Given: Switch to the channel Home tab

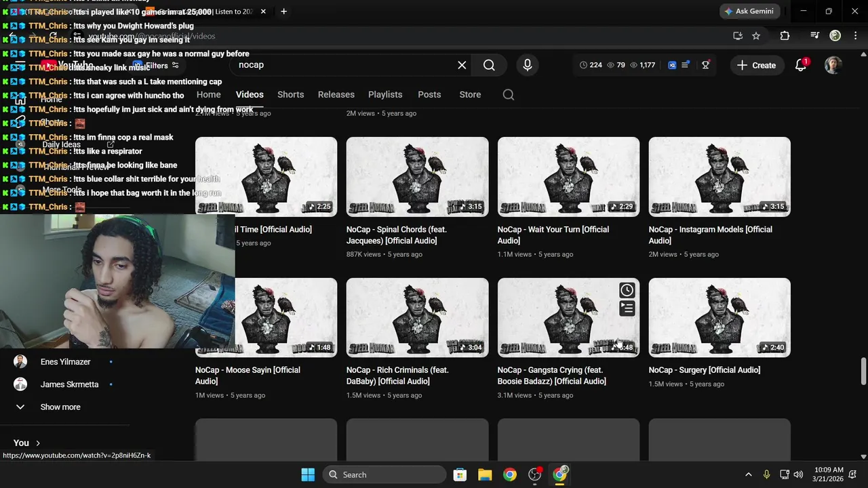Looking at the screenshot, I should point(208,95).
